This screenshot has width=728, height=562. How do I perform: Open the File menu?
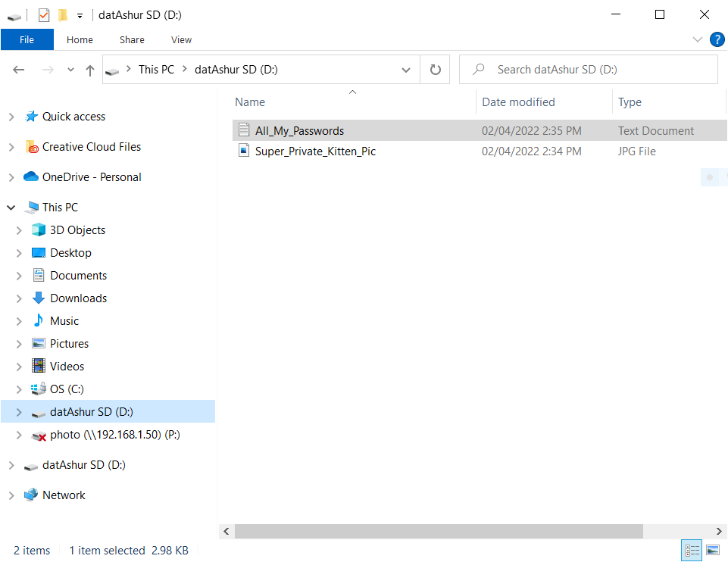(27, 40)
